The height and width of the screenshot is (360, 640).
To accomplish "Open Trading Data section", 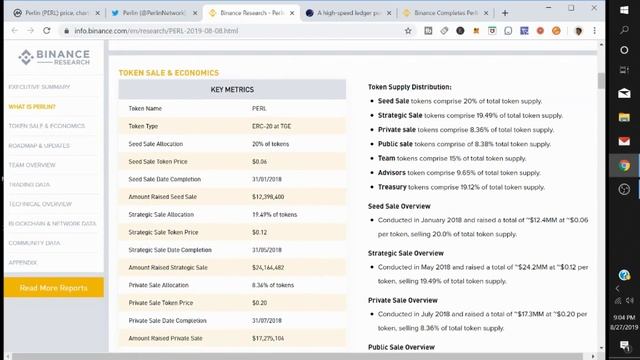I will pos(29,184).
